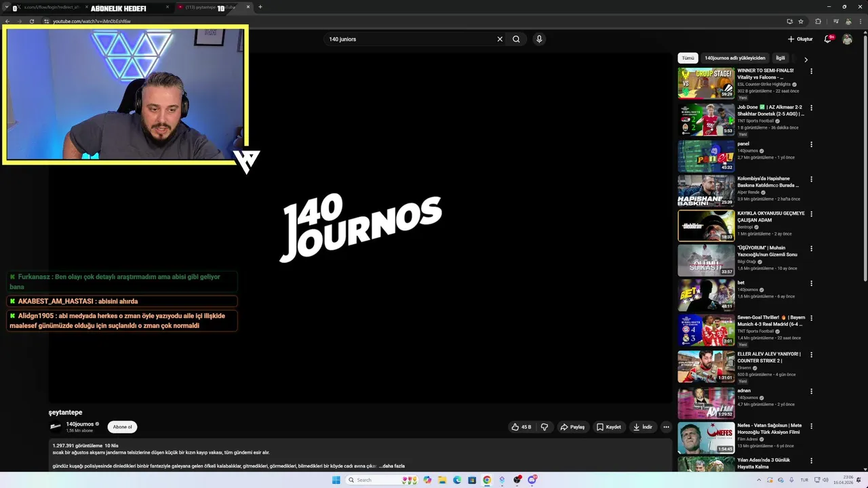Click the taskbar volume speaker icon
The height and width of the screenshot is (488, 868).
pos(827,480)
